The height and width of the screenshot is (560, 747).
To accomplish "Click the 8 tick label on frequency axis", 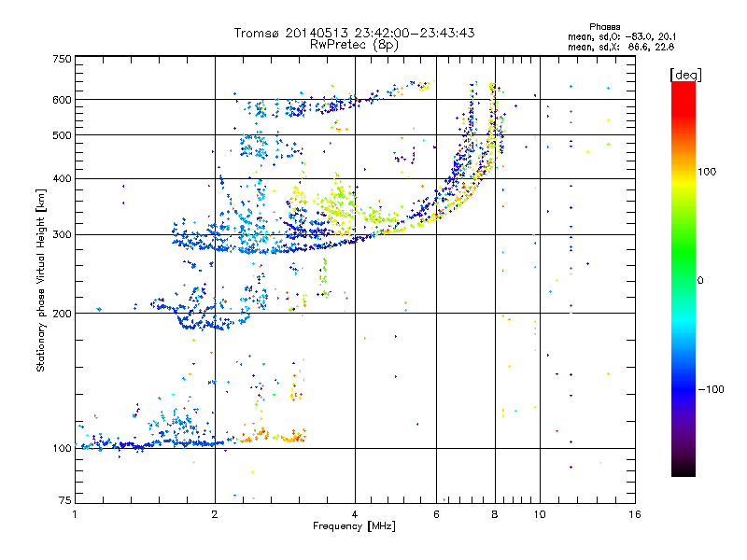I will pos(495,514).
